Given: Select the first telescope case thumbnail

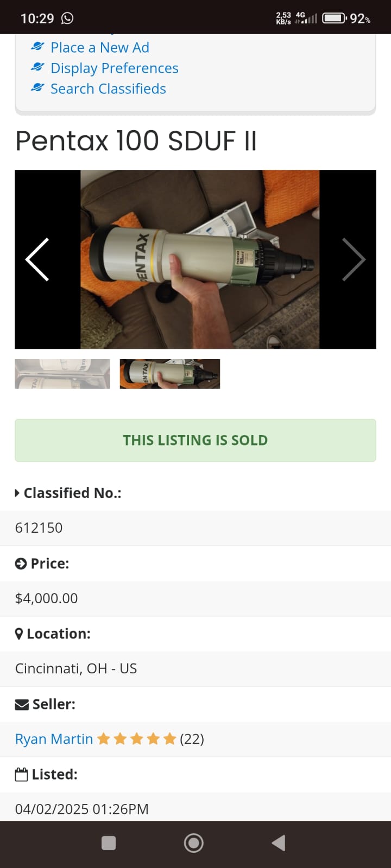Looking at the screenshot, I should (62, 374).
